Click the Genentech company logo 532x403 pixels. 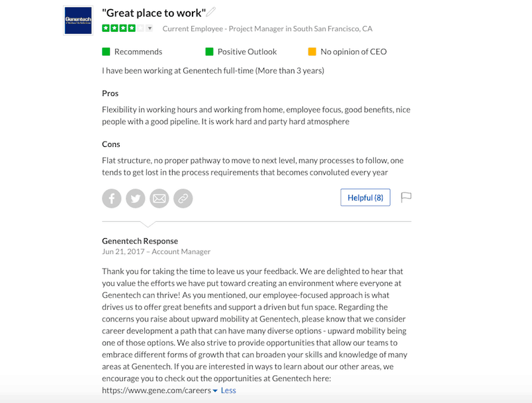[77, 19]
